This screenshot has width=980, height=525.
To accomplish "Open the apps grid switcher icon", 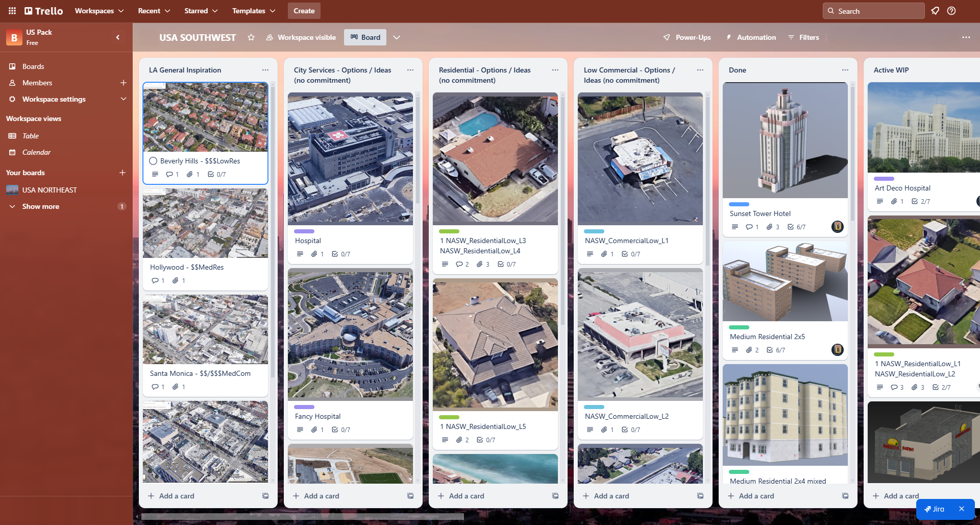I will (12, 11).
